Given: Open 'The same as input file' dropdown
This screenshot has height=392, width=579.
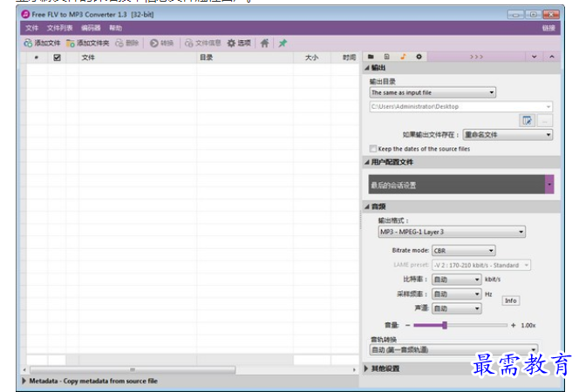Looking at the screenshot, I should [433, 92].
